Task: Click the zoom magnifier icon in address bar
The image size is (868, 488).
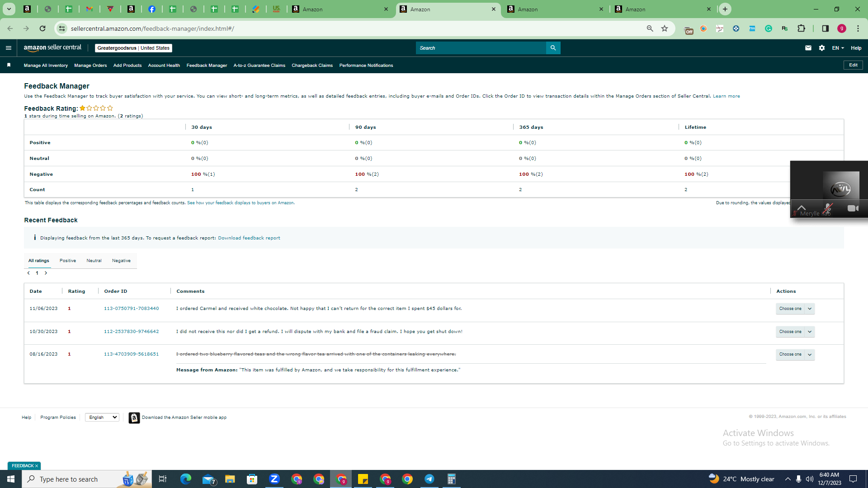Action: coord(650,28)
